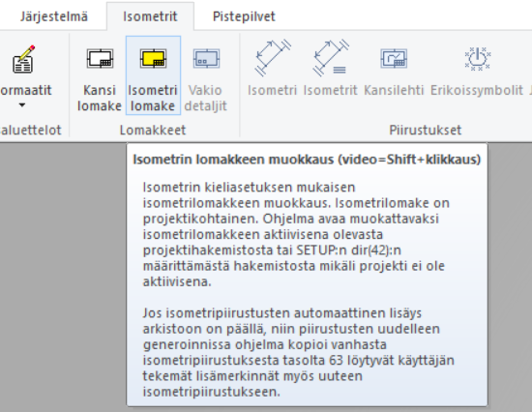Click the yellow Isometri lomake icon
Viewport: 532px width, 412px height.
tap(153, 59)
